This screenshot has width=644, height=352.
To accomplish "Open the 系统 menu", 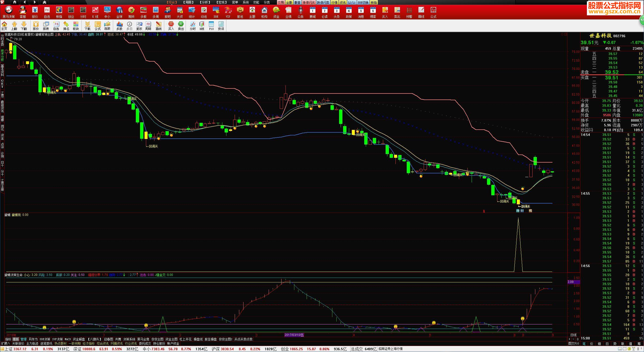I will tap(246, 2).
